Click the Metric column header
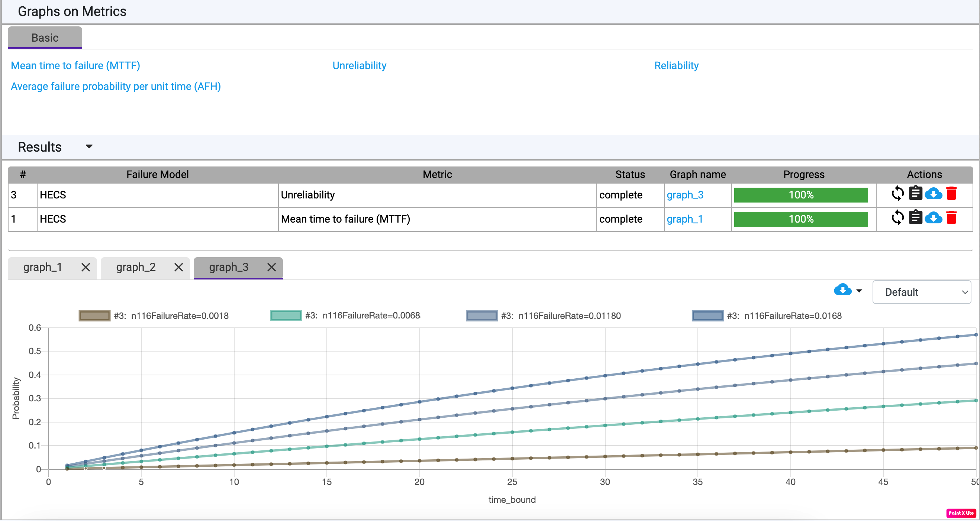980x521 pixels. pyautogui.click(x=437, y=175)
